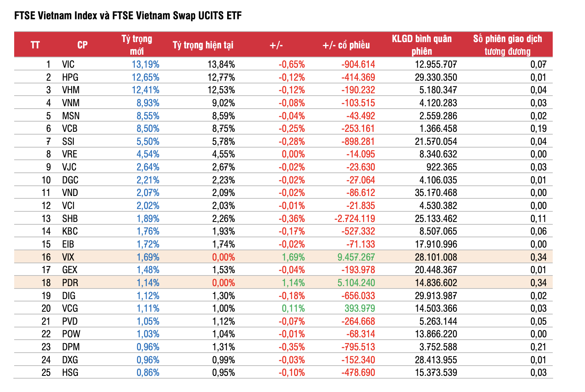Click the 'Tỷ trọng mới' column header
Screen dimensions: 585x392
point(137,45)
